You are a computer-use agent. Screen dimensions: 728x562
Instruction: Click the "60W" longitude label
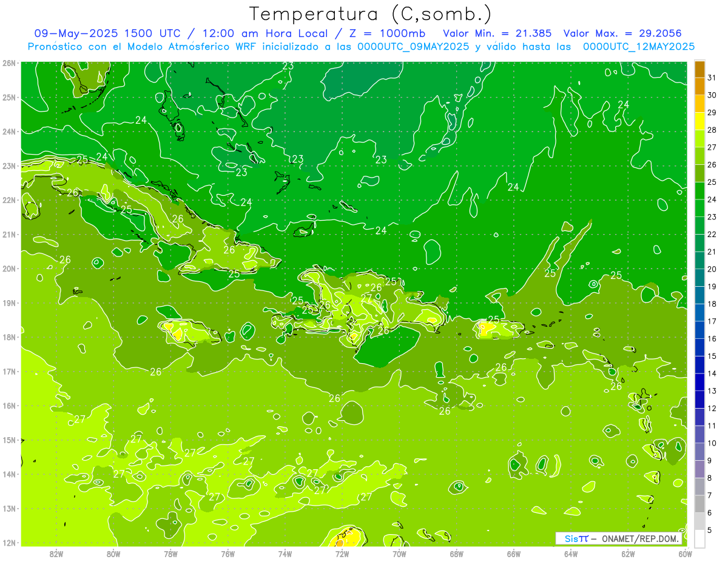pos(686,554)
